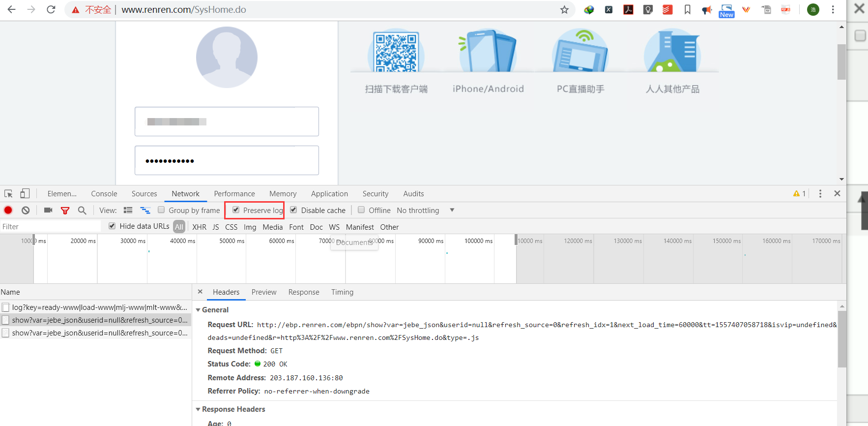Enable the Group by frame checkbox
The height and width of the screenshot is (426, 868).
coord(161,210)
